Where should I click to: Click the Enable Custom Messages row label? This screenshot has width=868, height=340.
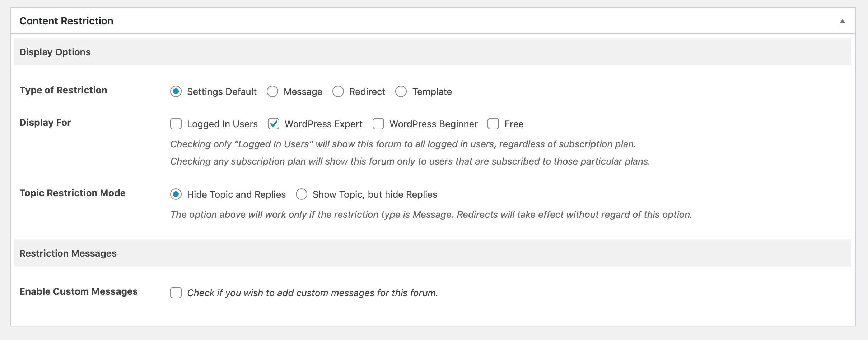click(x=79, y=291)
